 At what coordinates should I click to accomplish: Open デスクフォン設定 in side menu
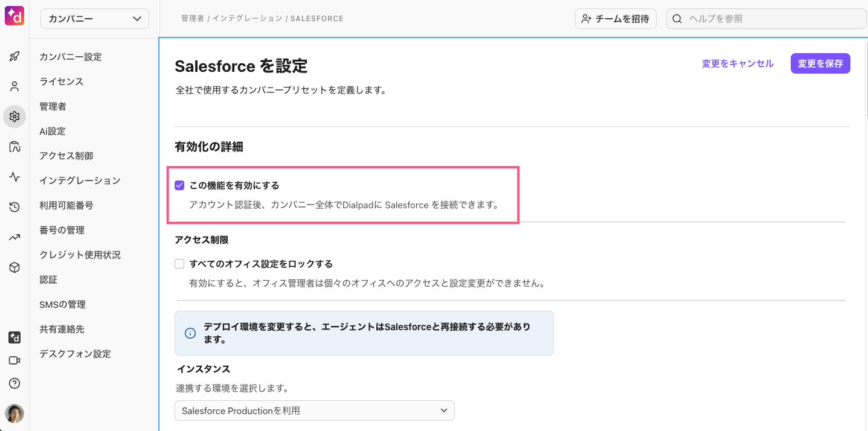tap(76, 354)
